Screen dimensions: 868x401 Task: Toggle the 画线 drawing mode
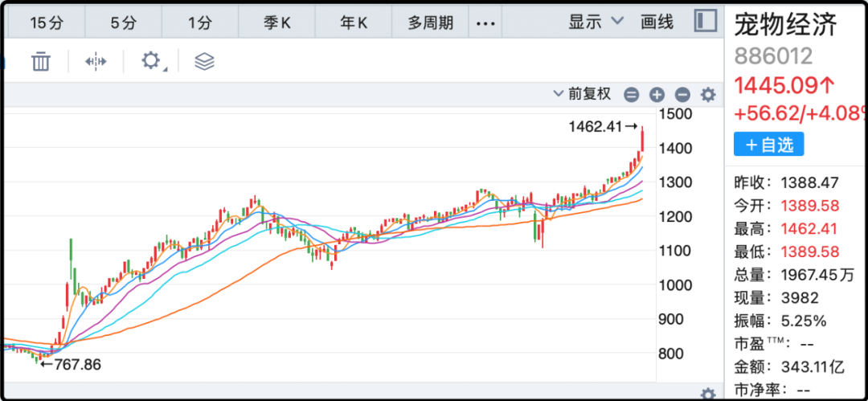(x=657, y=23)
